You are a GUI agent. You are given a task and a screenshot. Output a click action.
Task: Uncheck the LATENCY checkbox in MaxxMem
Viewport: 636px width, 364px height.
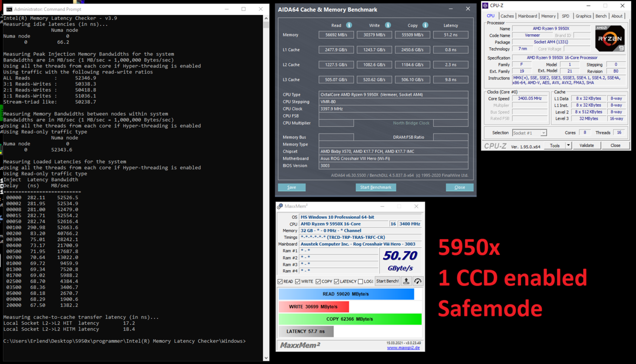click(336, 282)
